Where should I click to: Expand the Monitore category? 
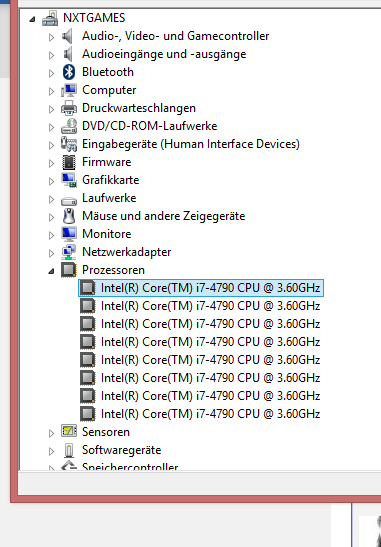[x=52, y=235]
